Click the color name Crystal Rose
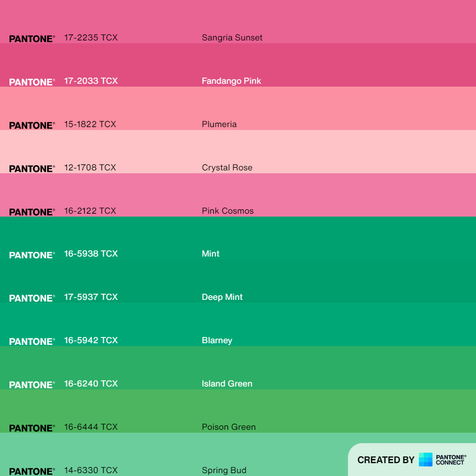Viewport: 476px width, 476px height. 227,168
